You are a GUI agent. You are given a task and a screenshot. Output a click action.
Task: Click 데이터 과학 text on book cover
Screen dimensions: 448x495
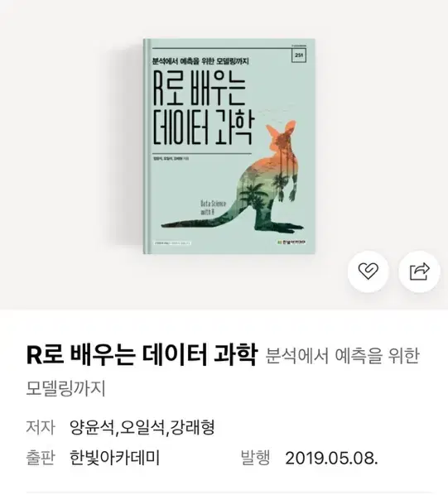202,127
